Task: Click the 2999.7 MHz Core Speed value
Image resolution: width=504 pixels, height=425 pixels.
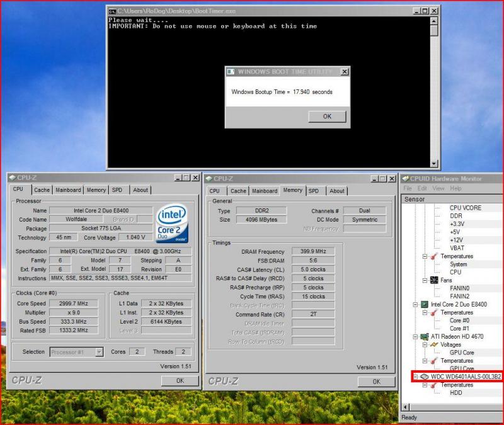Action: (74, 303)
